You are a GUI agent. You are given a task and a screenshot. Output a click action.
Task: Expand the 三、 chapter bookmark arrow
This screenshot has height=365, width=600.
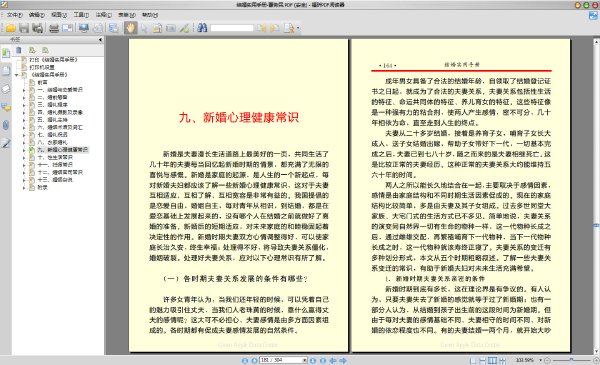(24, 105)
